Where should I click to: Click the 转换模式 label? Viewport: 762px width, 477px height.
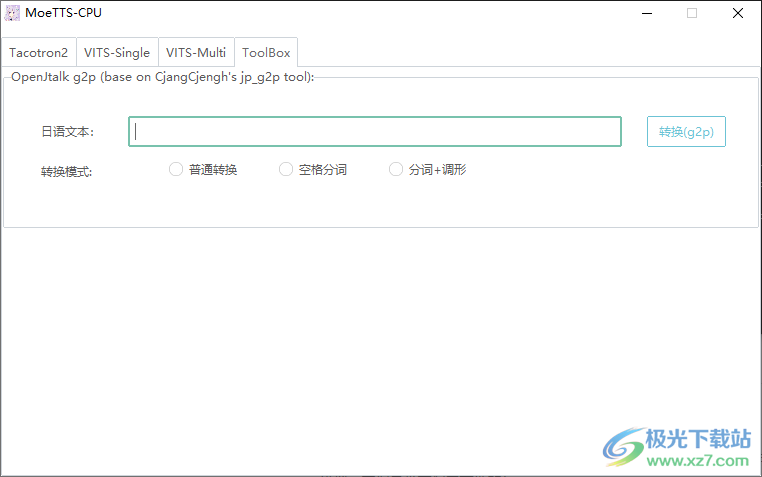67,172
